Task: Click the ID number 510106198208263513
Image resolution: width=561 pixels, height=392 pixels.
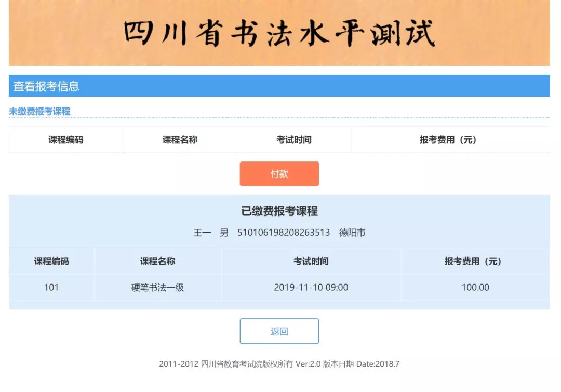Action: pyautogui.click(x=284, y=233)
